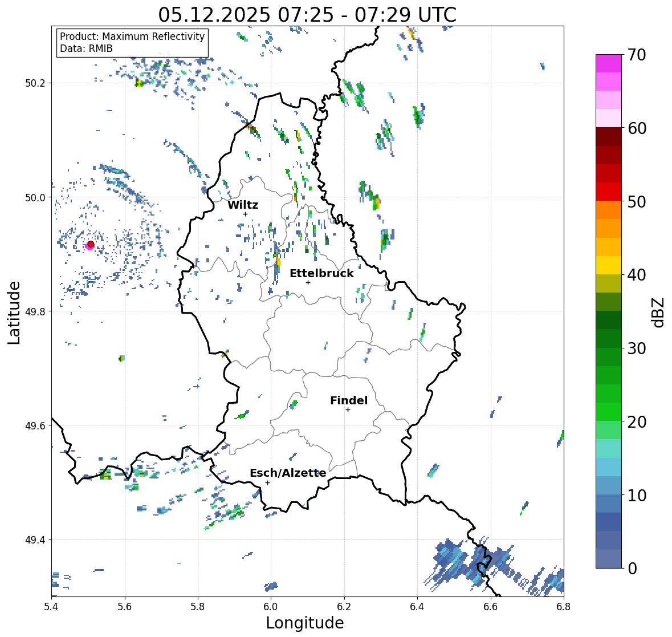Click the Findel city label

coord(348,400)
